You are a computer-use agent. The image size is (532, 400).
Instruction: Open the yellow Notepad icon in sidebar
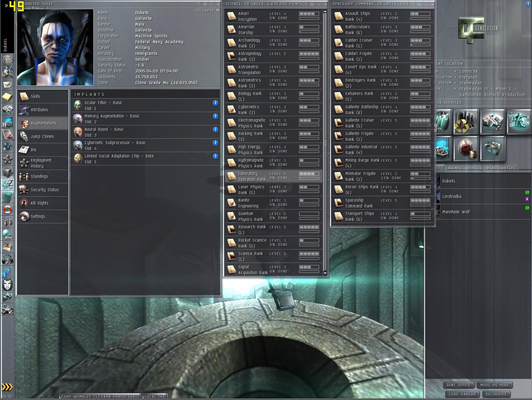click(x=7, y=97)
